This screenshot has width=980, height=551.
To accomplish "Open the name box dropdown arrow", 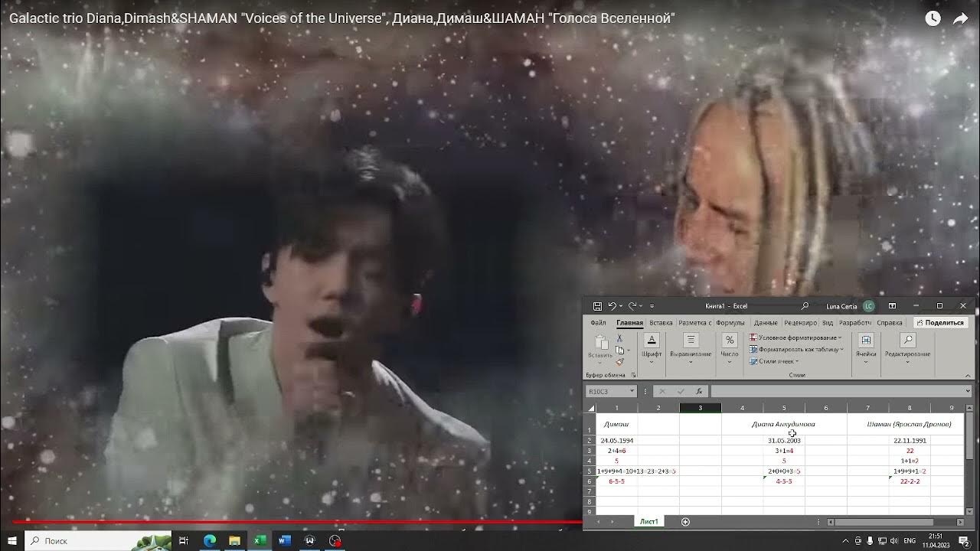I will coord(632,391).
